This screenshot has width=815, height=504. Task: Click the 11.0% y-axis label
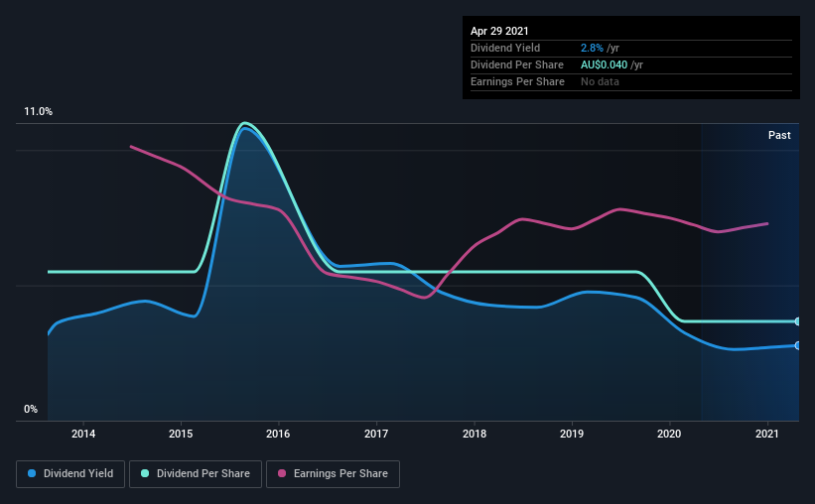(x=38, y=112)
